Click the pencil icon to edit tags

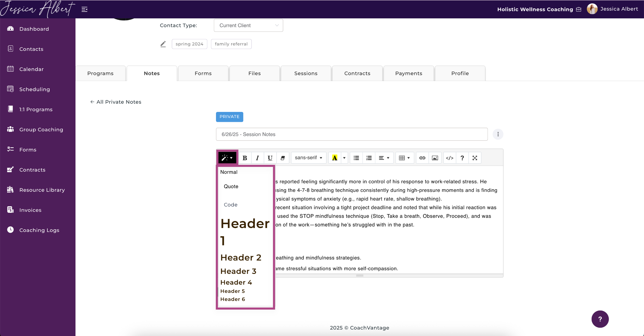[x=163, y=44]
